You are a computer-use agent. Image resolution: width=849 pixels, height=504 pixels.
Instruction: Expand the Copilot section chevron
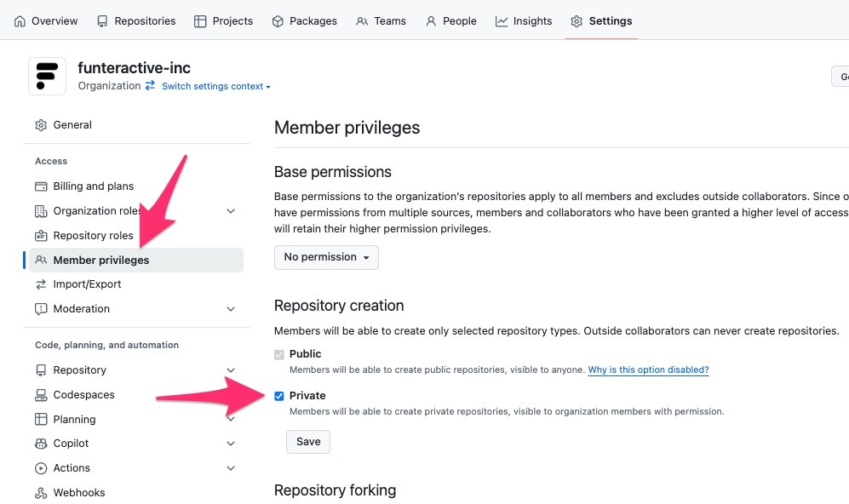pyautogui.click(x=231, y=444)
